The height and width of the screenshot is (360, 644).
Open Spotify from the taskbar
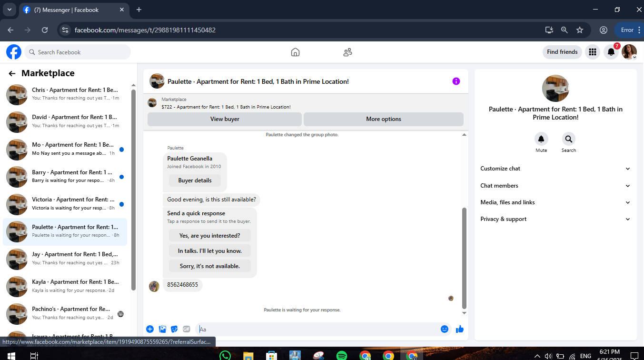coord(342,356)
